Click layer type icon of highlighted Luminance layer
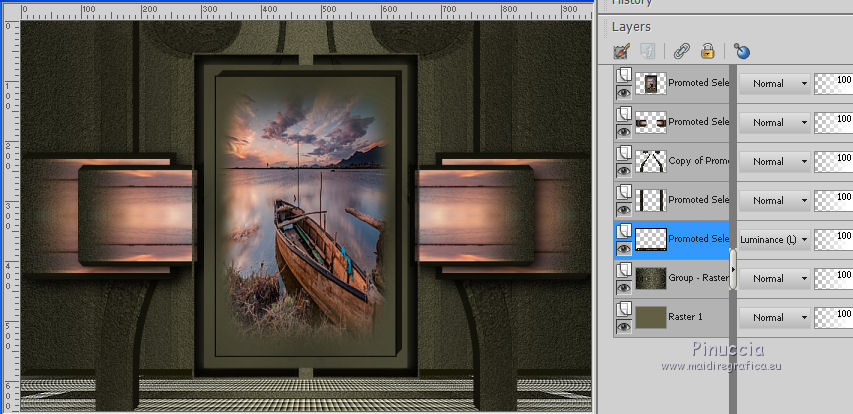Image resolution: width=853 pixels, height=414 pixels. pyautogui.click(x=624, y=231)
